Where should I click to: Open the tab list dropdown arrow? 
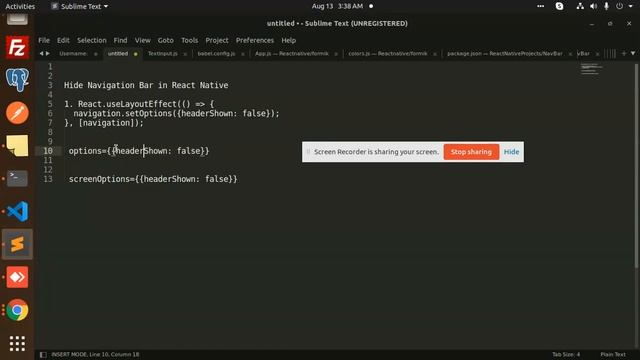(633, 53)
